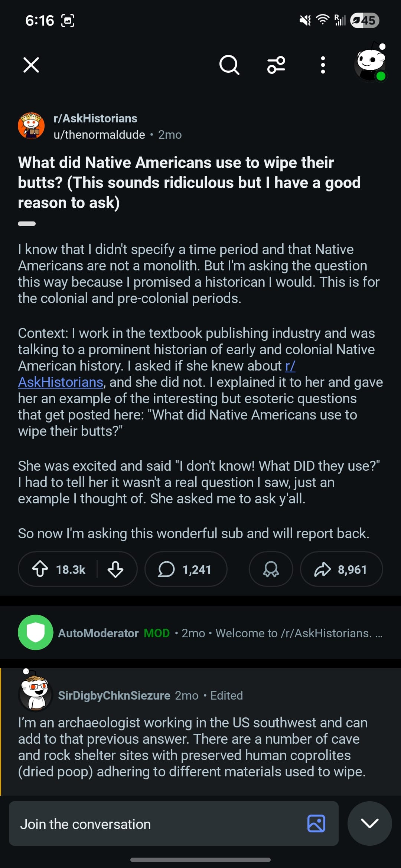Open the three-dot overflow menu
Image resolution: width=401 pixels, height=868 pixels.
pos(323,65)
